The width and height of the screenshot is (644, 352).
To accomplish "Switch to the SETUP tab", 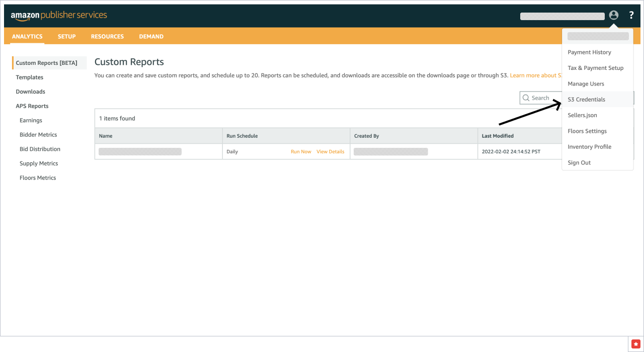I will 66,36.
